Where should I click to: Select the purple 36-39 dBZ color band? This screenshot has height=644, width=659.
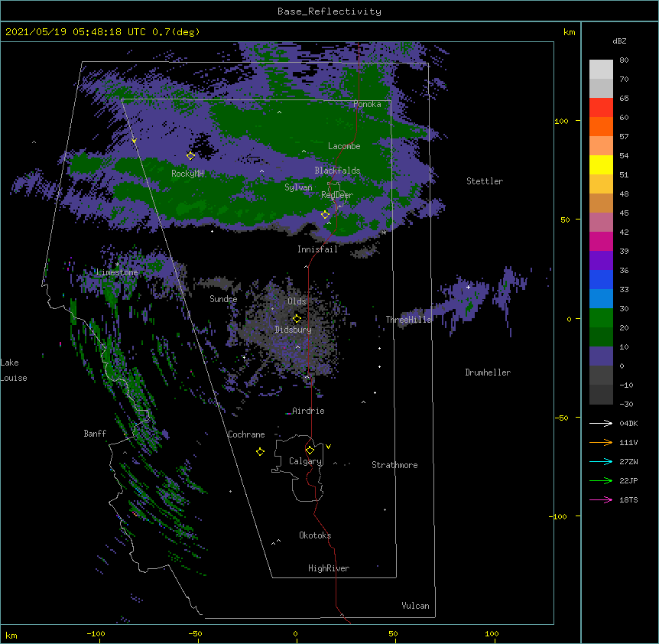601,261
